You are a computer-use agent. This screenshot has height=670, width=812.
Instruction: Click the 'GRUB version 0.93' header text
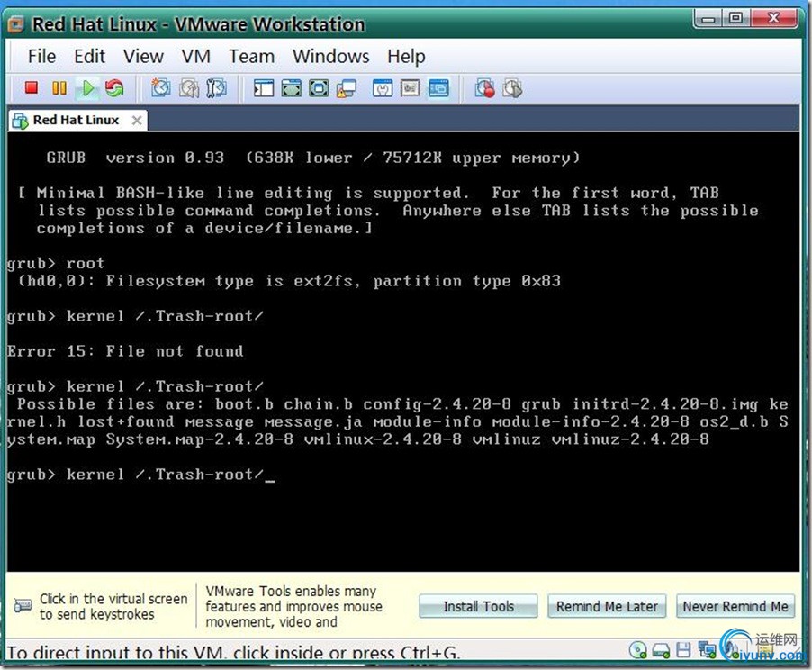[136, 158]
